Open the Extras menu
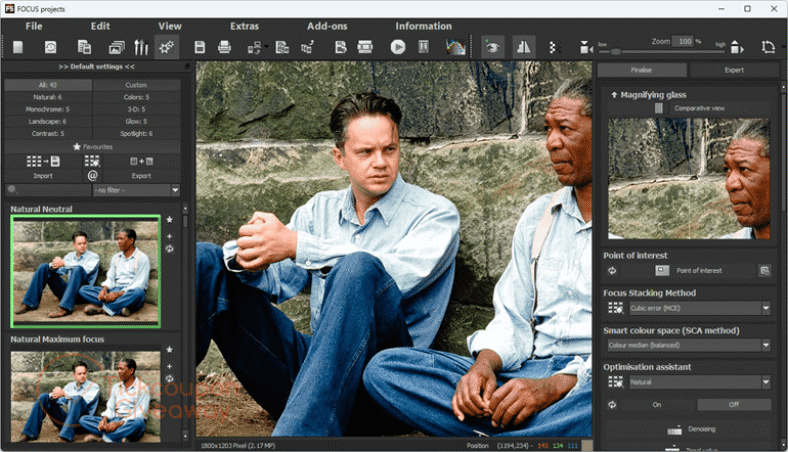788x452 pixels. click(x=244, y=26)
